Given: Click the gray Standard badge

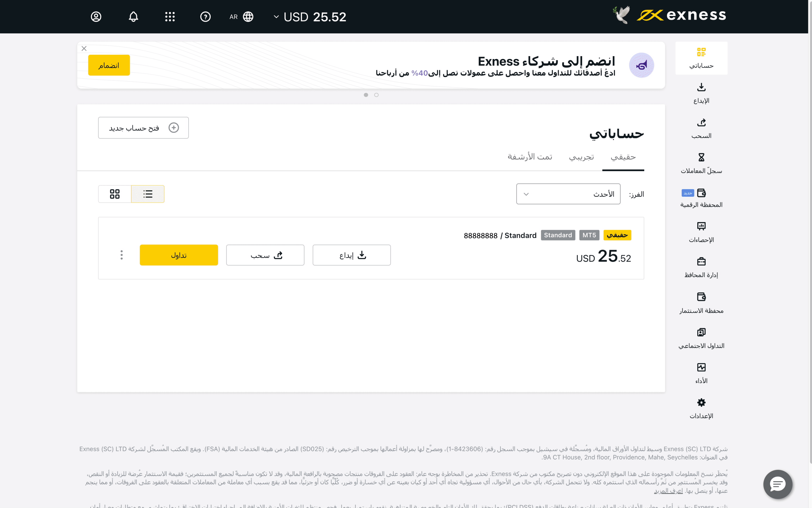Looking at the screenshot, I should (558, 235).
